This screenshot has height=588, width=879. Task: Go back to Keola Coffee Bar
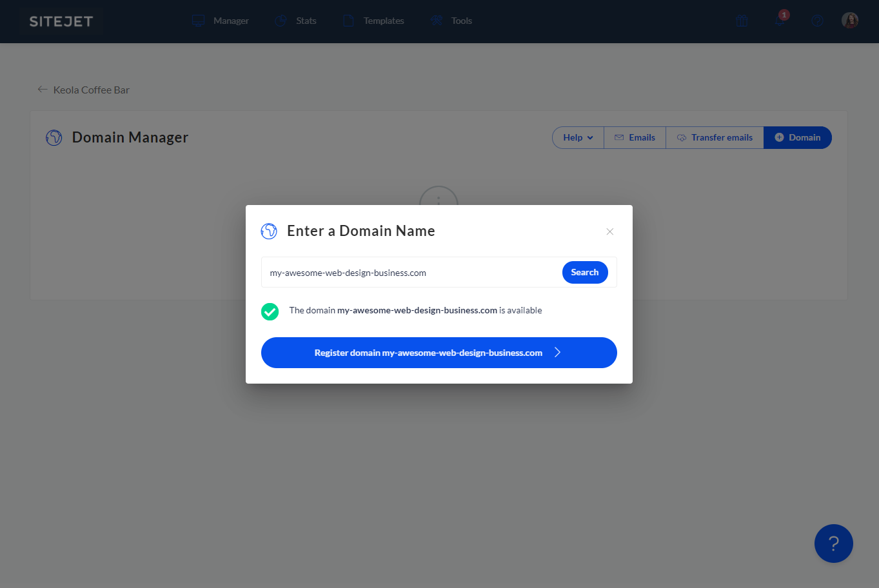click(x=84, y=90)
